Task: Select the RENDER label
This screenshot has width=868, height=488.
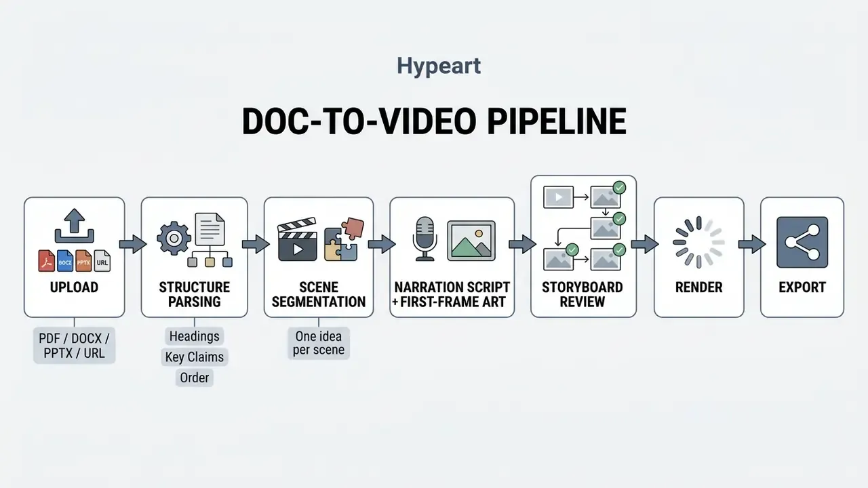Action: [x=699, y=287]
